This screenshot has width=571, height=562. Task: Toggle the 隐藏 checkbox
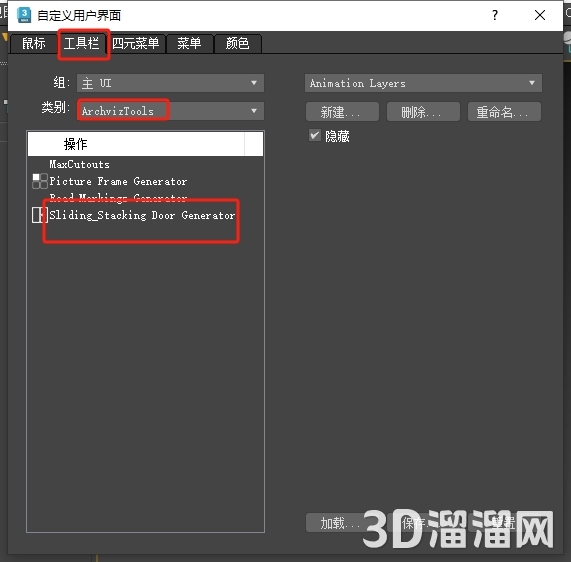(315, 135)
